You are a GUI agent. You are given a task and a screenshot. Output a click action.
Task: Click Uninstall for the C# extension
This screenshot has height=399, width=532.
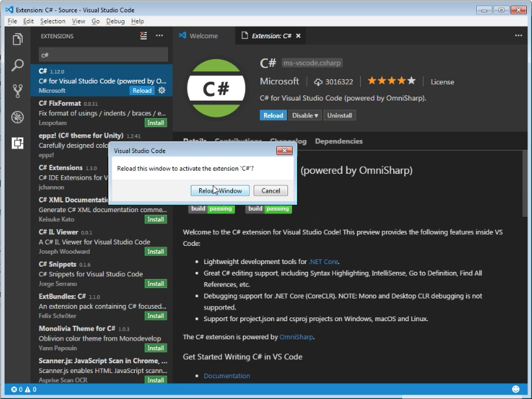point(339,115)
